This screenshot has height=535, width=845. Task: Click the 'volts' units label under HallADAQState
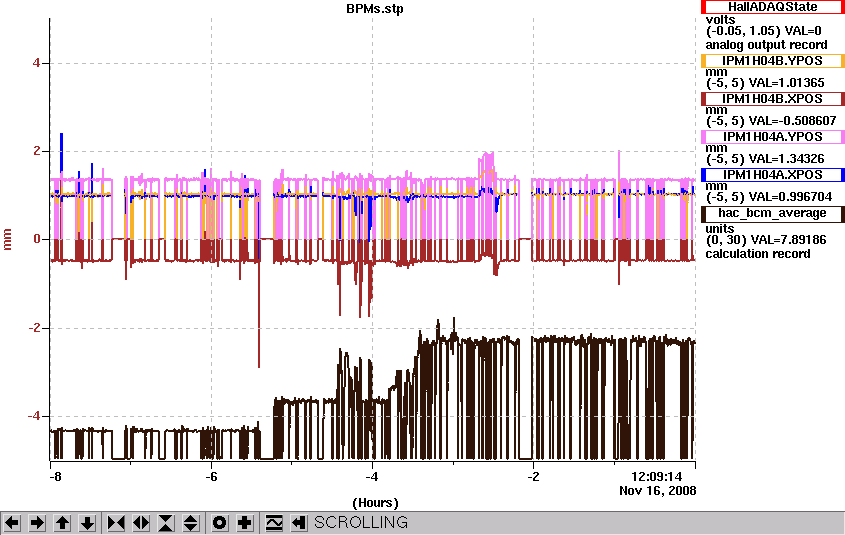pyautogui.click(x=720, y=20)
